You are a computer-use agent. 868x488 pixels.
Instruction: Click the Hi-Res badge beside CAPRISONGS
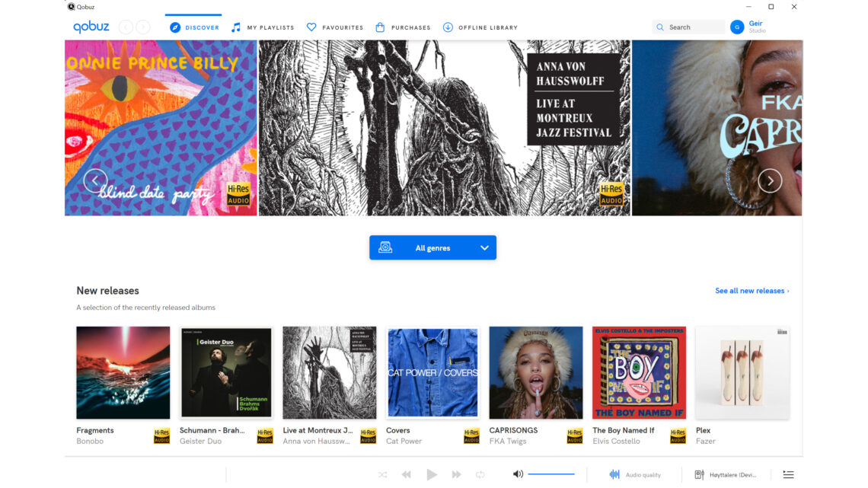[x=575, y=436]
